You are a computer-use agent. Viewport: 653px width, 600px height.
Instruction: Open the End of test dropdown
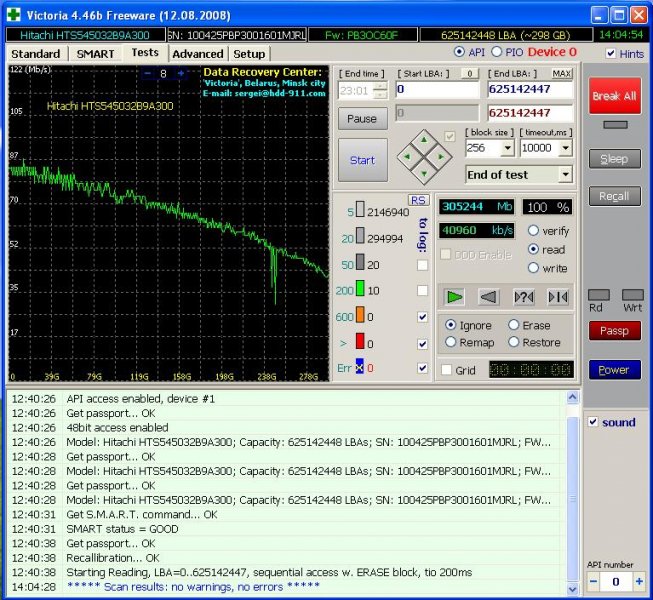click(566, 175)
